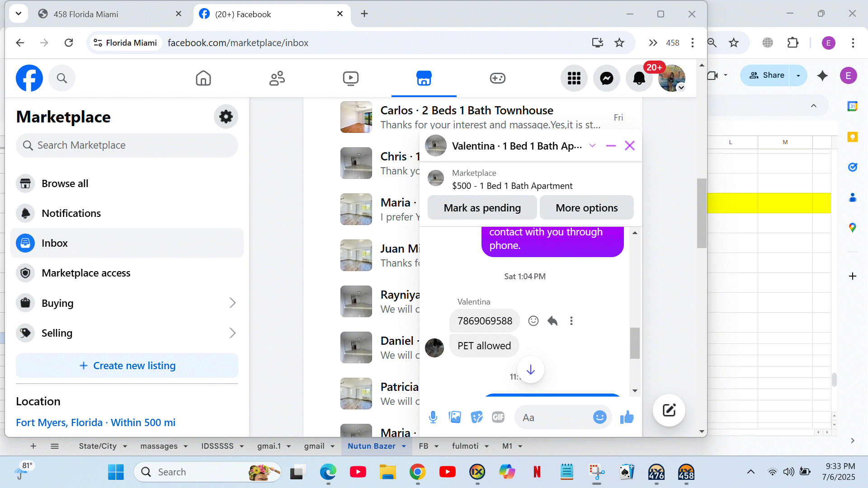The image size is (868, 488).
Task: React to phone number message
Action: tap(533, 321)
